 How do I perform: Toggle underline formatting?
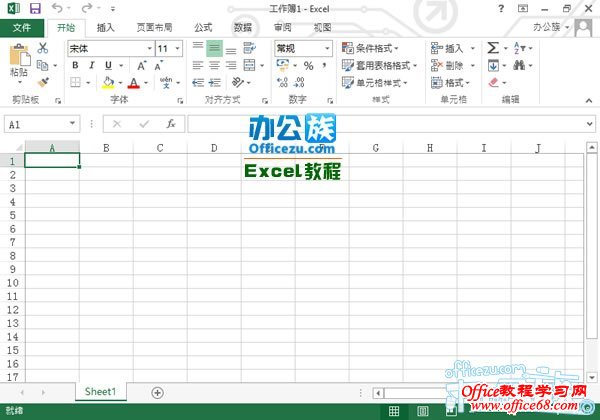(109, 65)
